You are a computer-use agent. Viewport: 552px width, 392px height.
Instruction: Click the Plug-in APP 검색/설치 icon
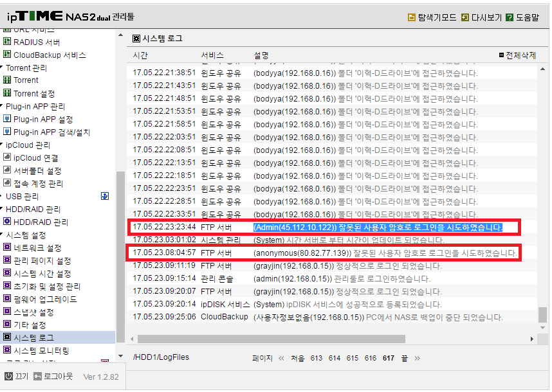6,132
